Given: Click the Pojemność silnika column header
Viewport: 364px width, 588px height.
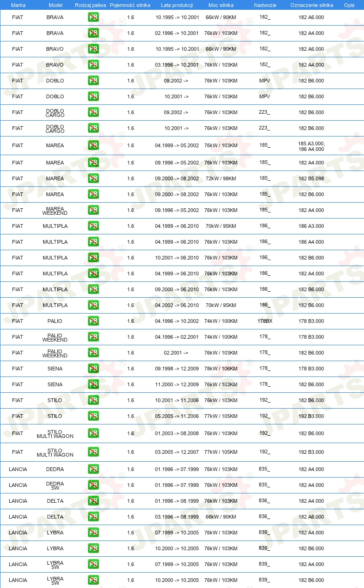Looking at the screenshot, I should [x=130, y=5].
